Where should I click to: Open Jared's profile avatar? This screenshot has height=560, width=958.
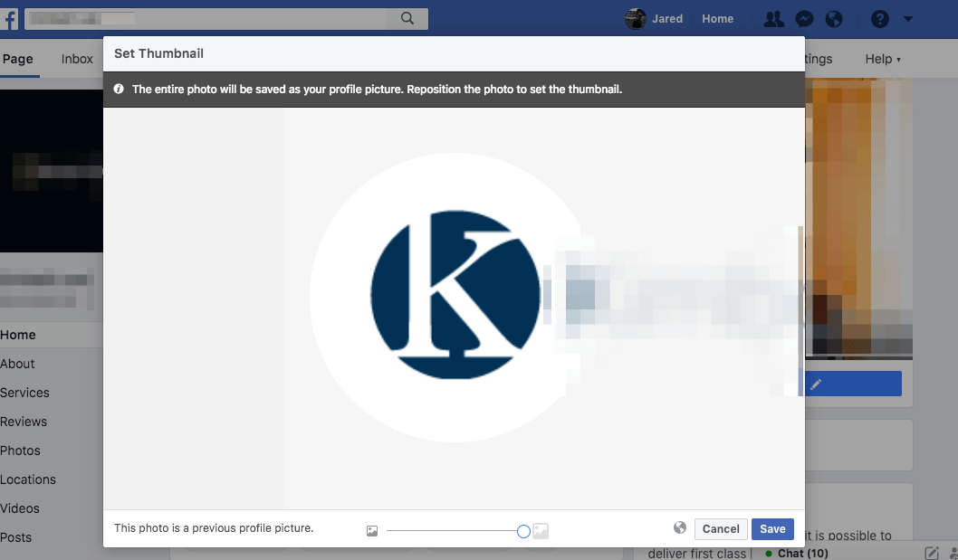(636, 19)
